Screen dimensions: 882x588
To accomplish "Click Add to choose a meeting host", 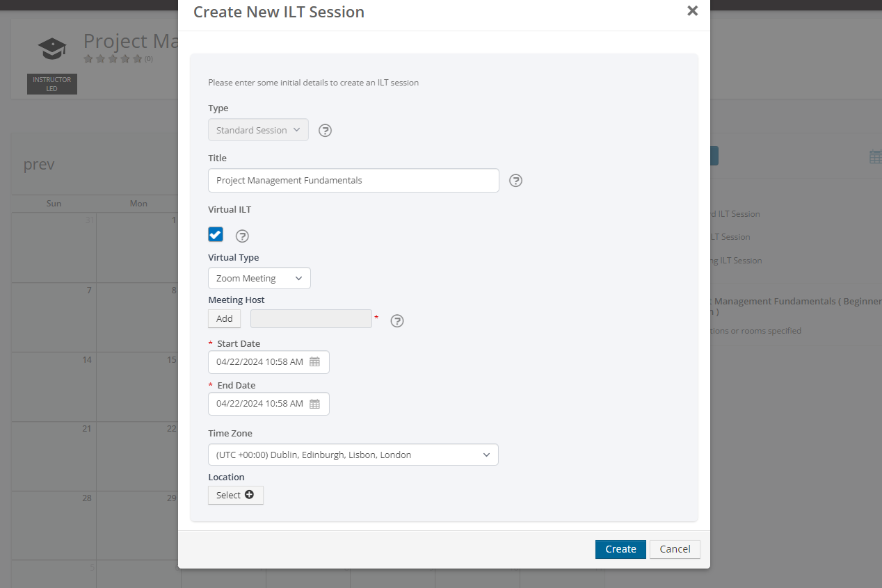I will [225, 319].
